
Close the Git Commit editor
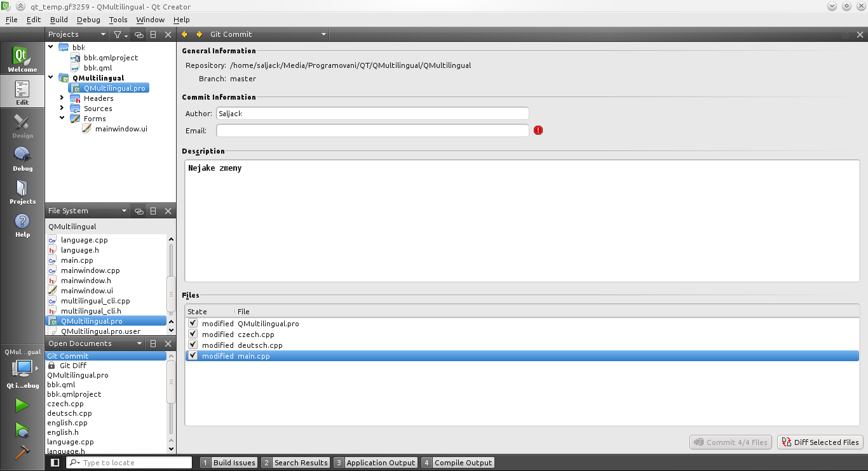(x=860, y=34)
